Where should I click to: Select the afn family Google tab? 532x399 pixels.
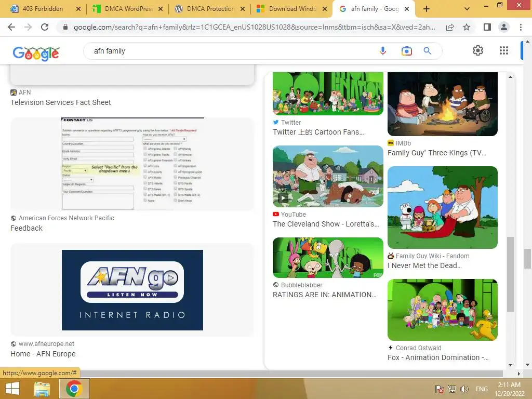(375, 9)
